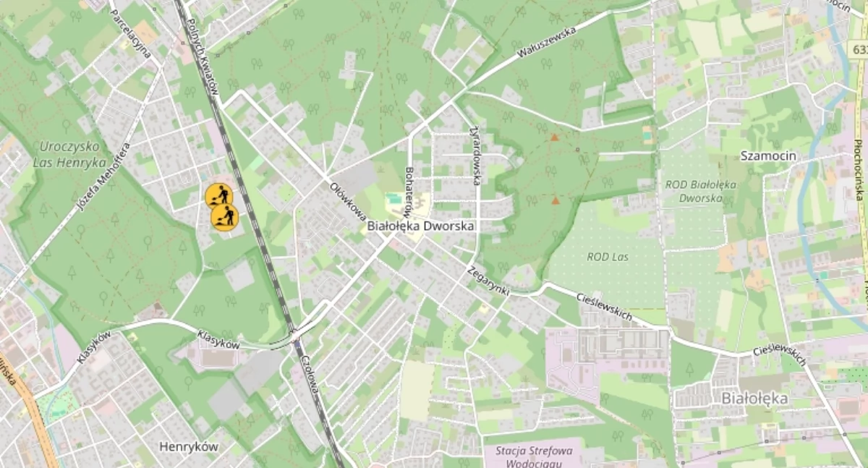This screenshot has height=468, width=868.
Task: Click the 633 road number shield
Action: 859,49
